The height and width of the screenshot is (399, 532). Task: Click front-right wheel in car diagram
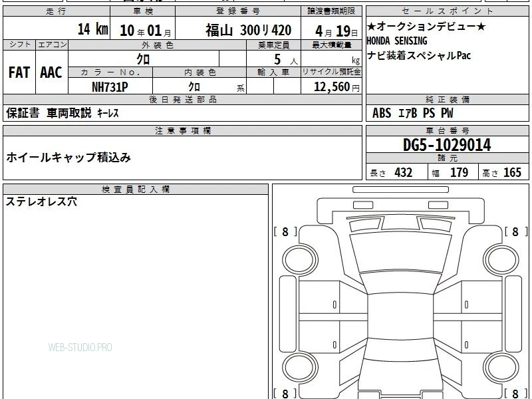coord(501,260)
